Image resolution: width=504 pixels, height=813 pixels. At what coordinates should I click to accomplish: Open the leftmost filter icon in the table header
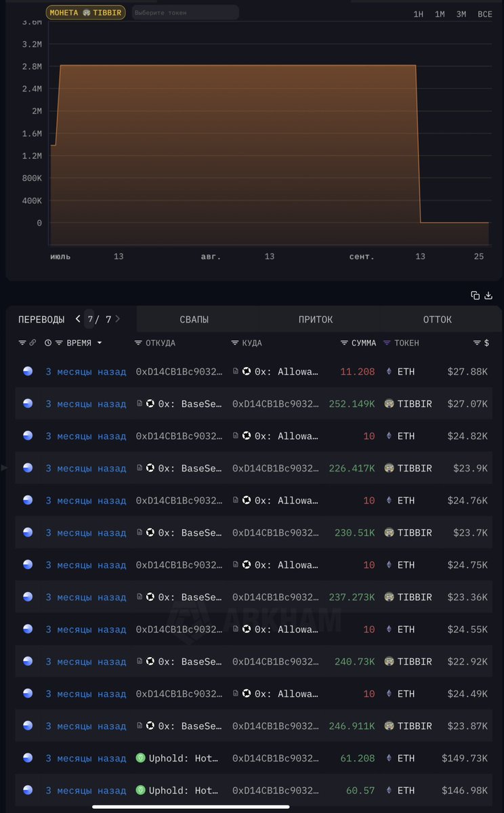(x=22, y=343)
